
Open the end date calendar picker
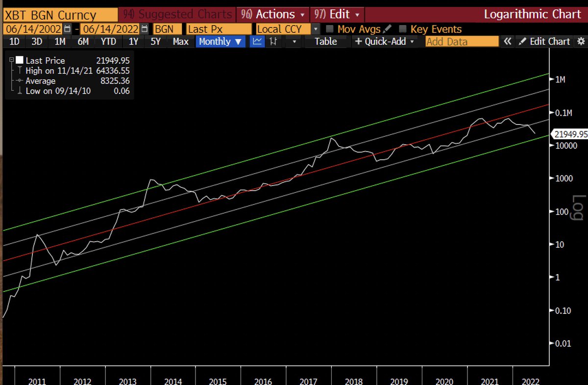pos(144,29)
